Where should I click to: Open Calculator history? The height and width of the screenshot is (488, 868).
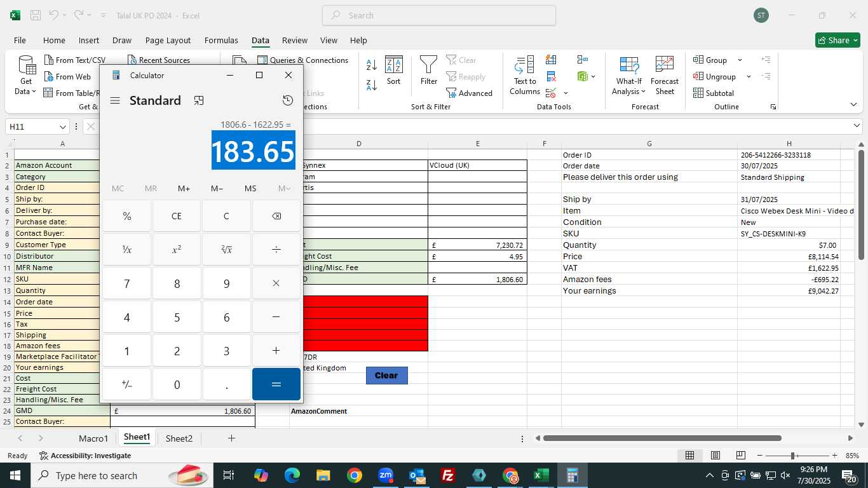(288, 100)
